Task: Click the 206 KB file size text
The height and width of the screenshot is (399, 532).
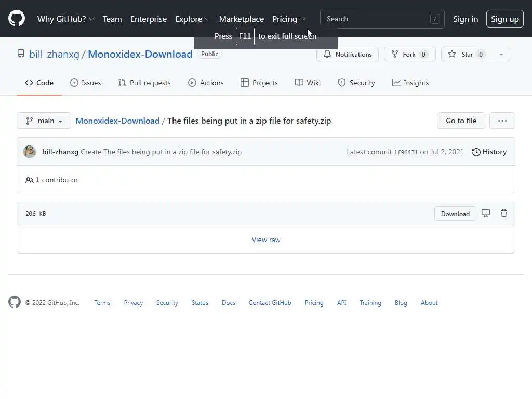Action: pos(36,214)
